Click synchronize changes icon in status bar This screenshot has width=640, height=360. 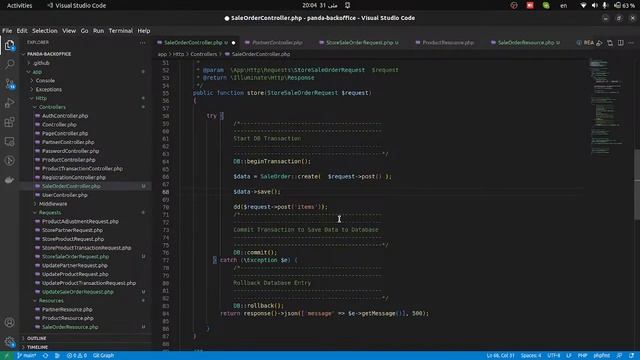[45, 356]
